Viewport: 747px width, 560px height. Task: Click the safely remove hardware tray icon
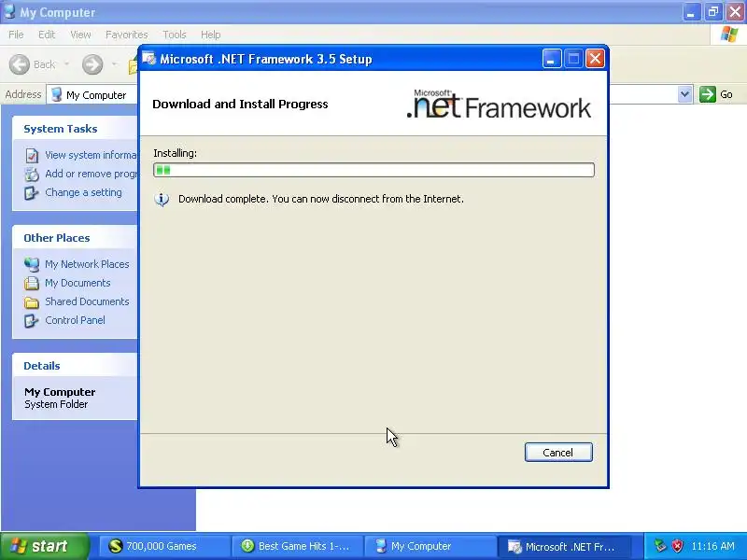pyautogui.click(x=660, y=546)
